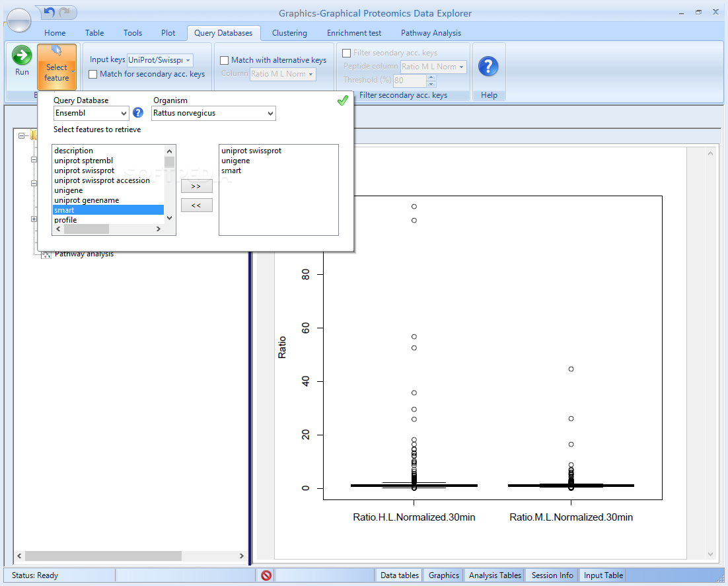Switch to the Home ribbon tab
This screenshot has width=728, height=586.
(55, 33)
